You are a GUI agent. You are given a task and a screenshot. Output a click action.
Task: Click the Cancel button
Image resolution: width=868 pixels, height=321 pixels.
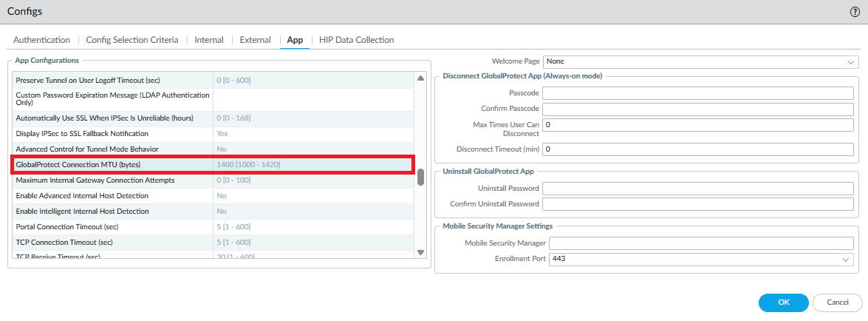click(837, 302)
